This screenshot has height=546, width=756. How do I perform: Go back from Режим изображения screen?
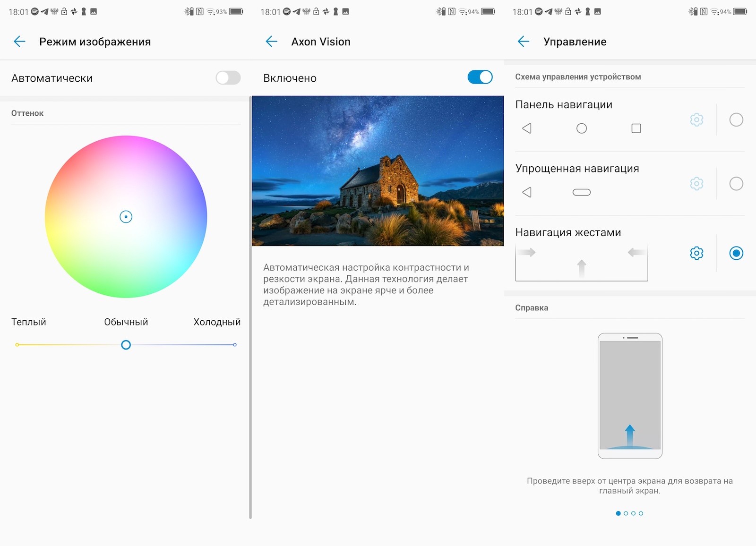[x=20, y=42]
